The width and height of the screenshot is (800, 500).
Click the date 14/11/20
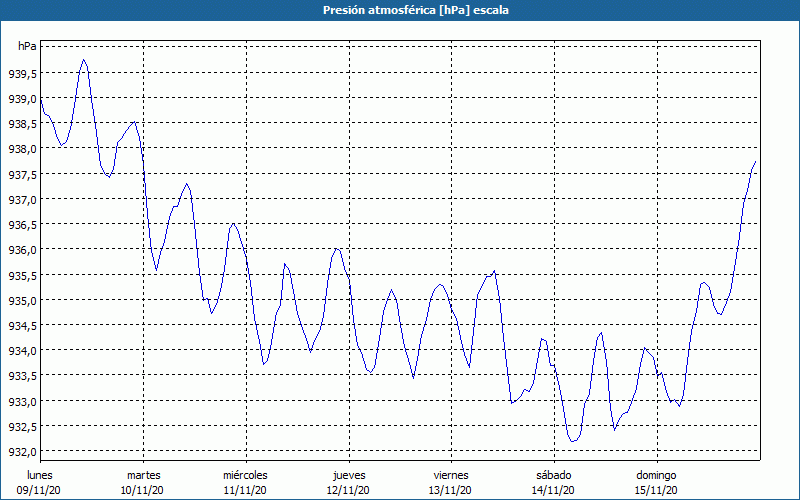pos(553,490)
